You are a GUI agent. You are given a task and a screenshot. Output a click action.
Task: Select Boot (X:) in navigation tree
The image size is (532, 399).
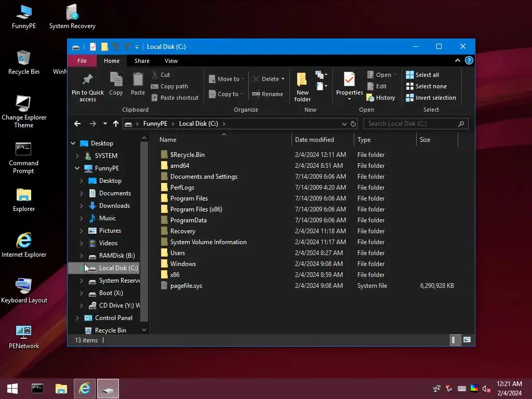coord(111,293)
